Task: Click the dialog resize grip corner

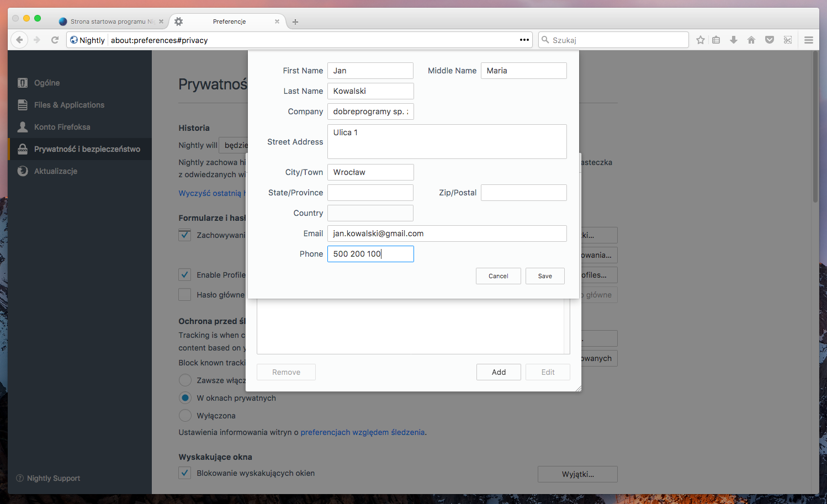Action: pyautogui.click(x=578, y=389)
